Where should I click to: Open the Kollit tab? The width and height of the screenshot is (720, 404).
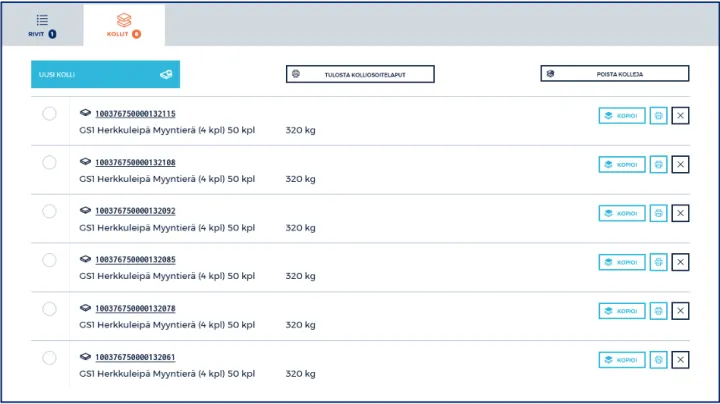(x=124, y=25)
